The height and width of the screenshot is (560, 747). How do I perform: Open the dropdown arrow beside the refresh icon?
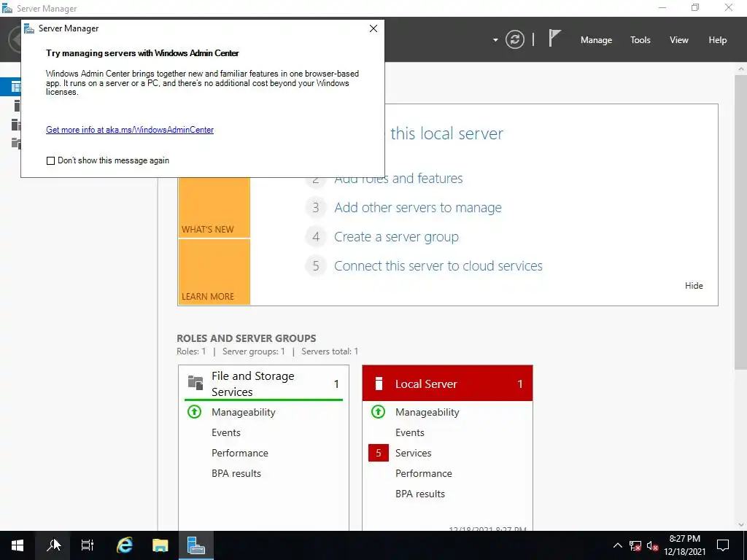tap(495, 40)
